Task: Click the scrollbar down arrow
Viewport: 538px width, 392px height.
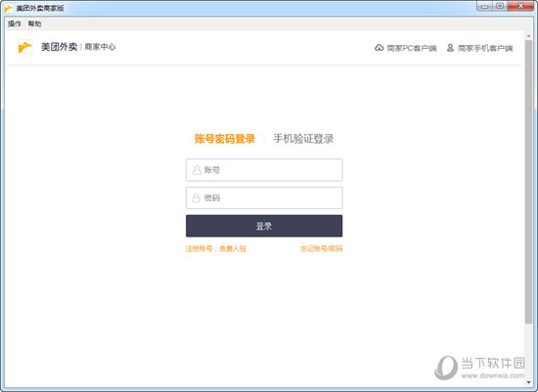Action: coord(528,382)
